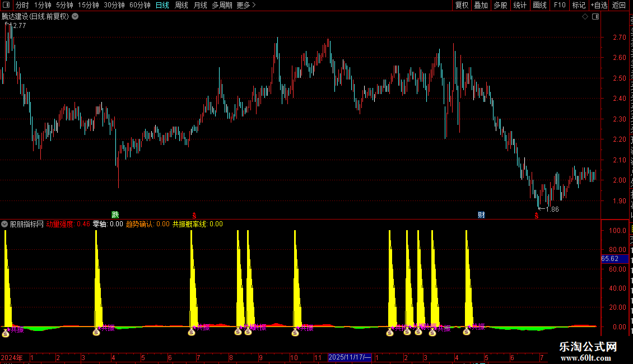Click the 标记 mark button
Screen dimensions: 633x364
[579, 5]
